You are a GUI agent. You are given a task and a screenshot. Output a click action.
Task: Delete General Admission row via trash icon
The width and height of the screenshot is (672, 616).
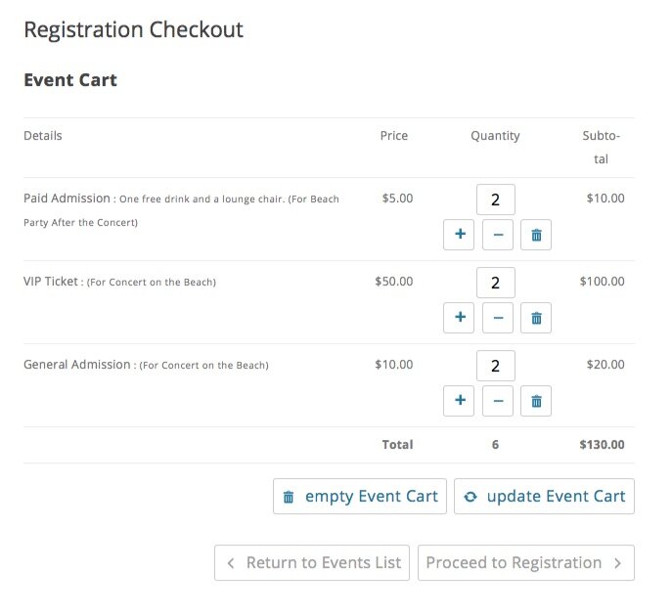click(536, 401)
